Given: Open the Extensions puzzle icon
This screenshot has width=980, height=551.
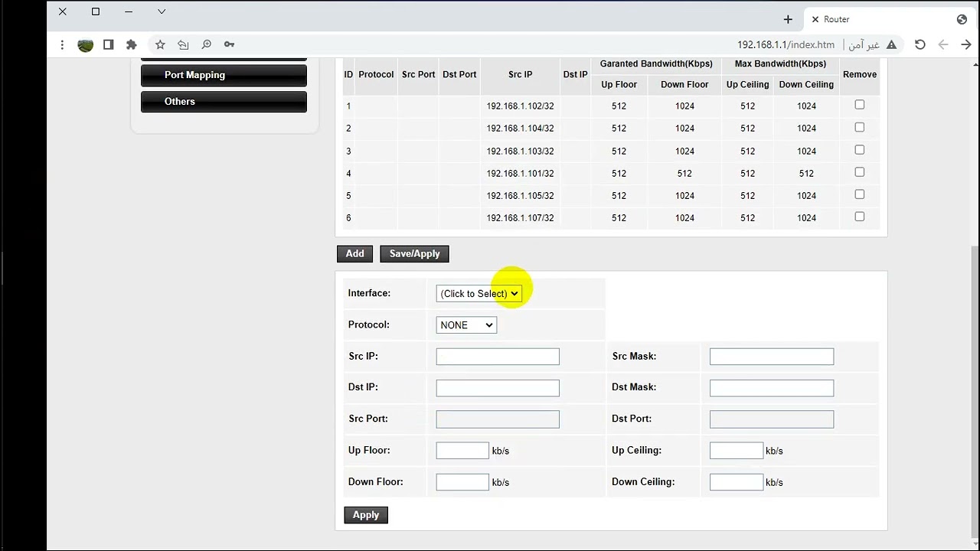Looking at the screenshot, I should 131,45.
